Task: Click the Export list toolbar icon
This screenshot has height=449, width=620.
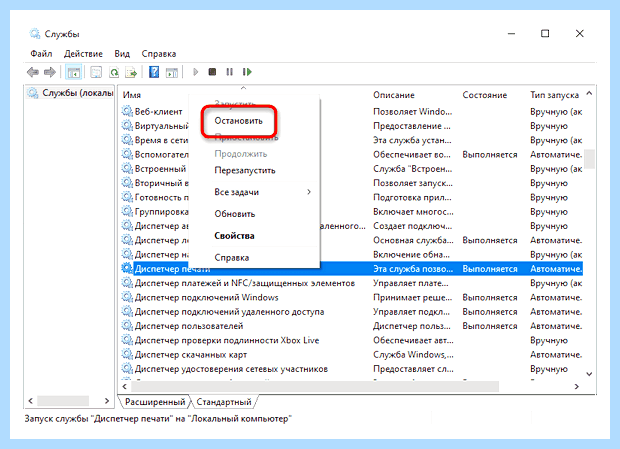Action: click(x=131, y=72)
